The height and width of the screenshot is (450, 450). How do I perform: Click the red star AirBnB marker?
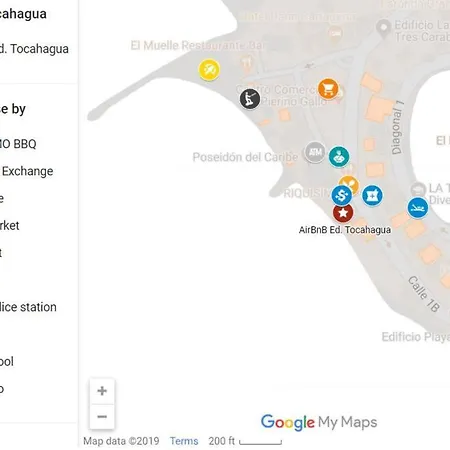pyautogui.click(x=343, y=213)
